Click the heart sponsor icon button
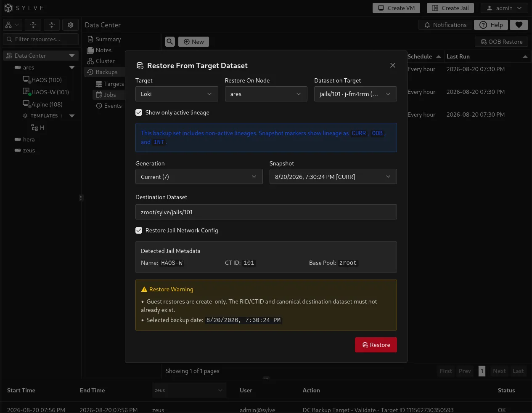 (x=519, y=25)
